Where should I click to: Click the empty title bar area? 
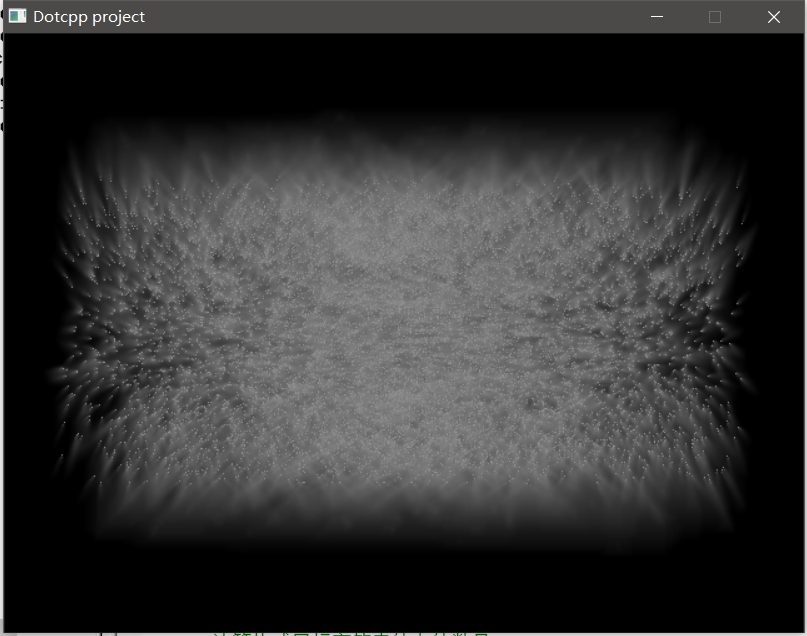[x=400, y=17]
